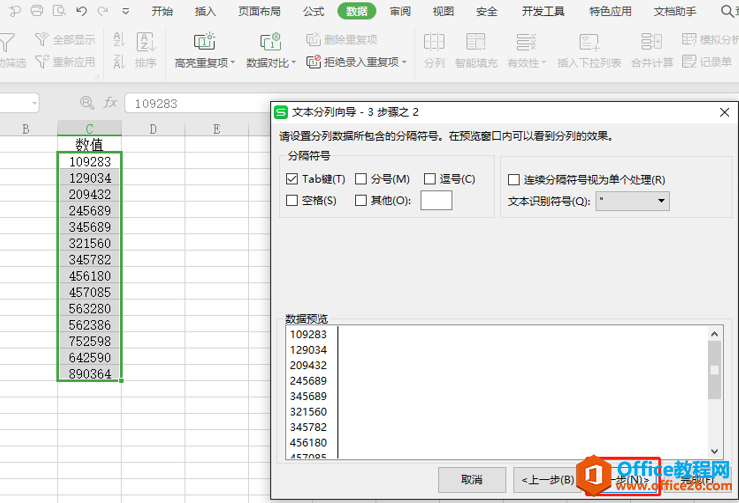This screenshot has height=503, width=739.
Task: Enable the 其他(O) checkbox
Action: click(x=361, y=200)
